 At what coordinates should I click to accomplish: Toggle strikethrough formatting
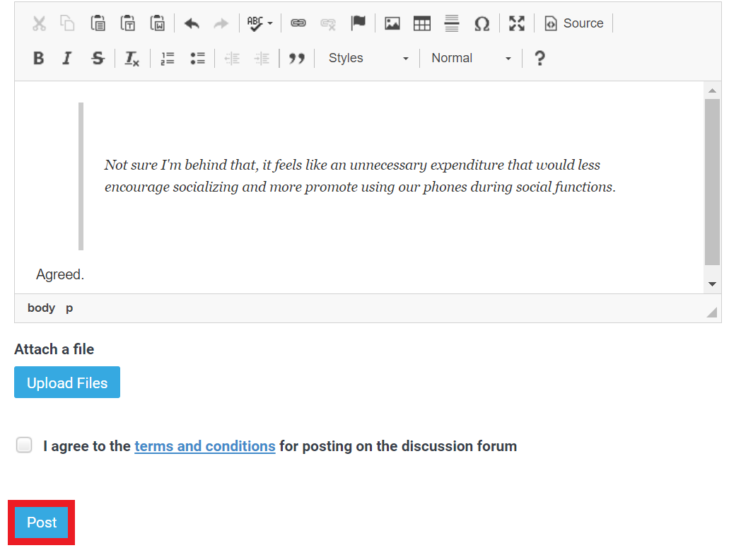(x=98, y=58)
